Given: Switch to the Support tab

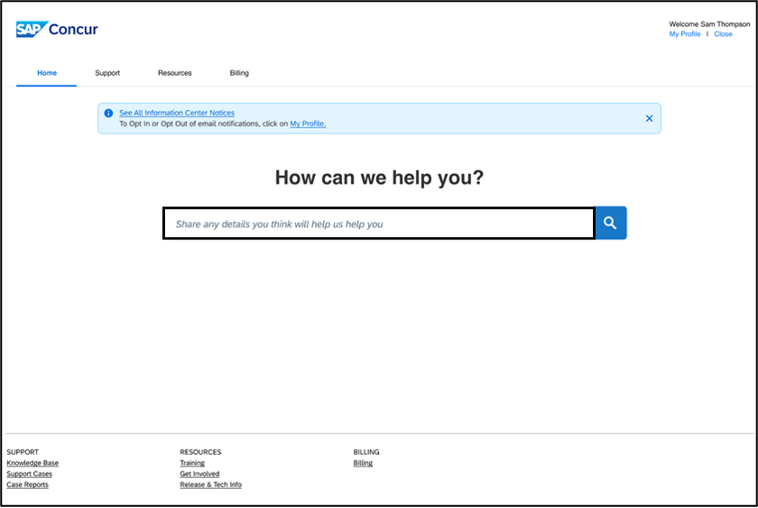Looking at the screenshot, I should click(x=107, y=73).
